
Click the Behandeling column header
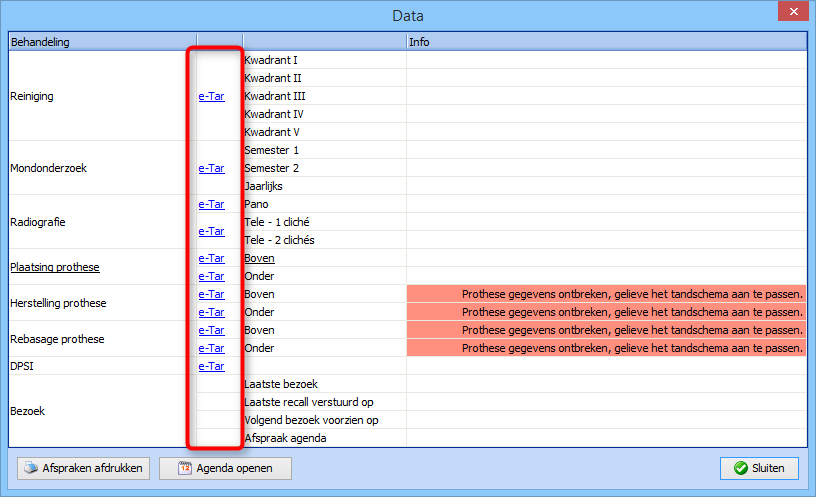(x=102, y=42)
